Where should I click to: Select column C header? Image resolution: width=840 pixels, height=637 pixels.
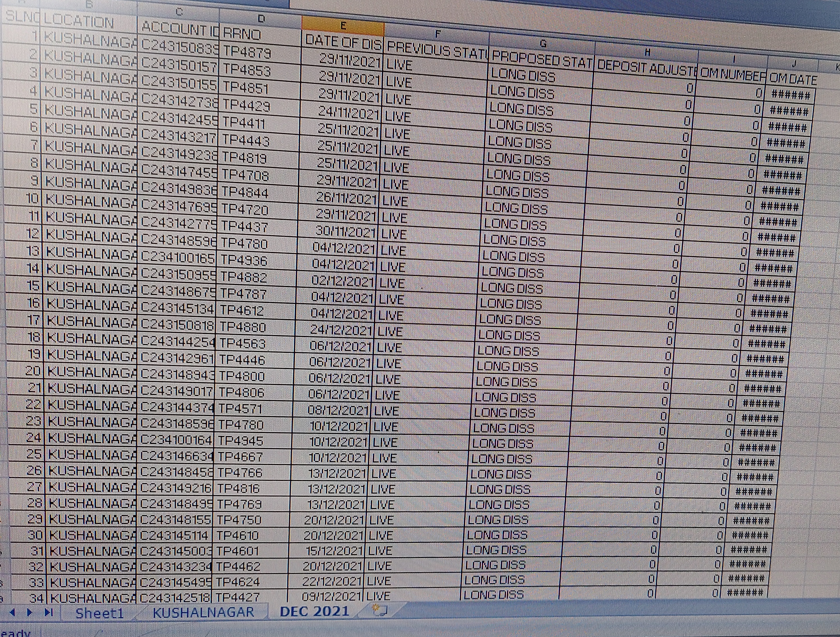(178, 12)
